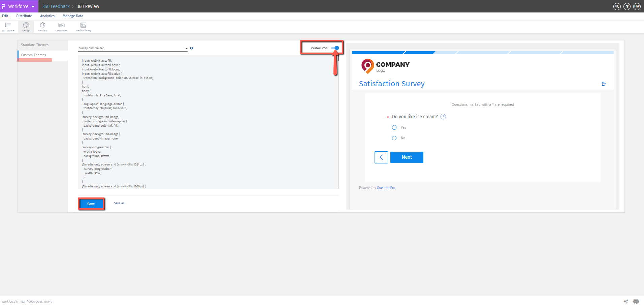Switch to the Distribute tab
Image resolution: width=644 pixels, height=307 pixels.
24,16
